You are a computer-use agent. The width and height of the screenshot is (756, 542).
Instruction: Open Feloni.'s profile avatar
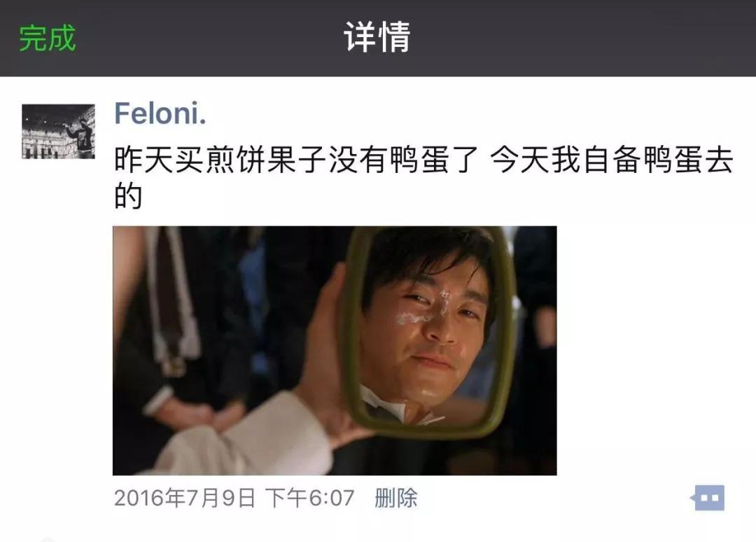point(58,131)
